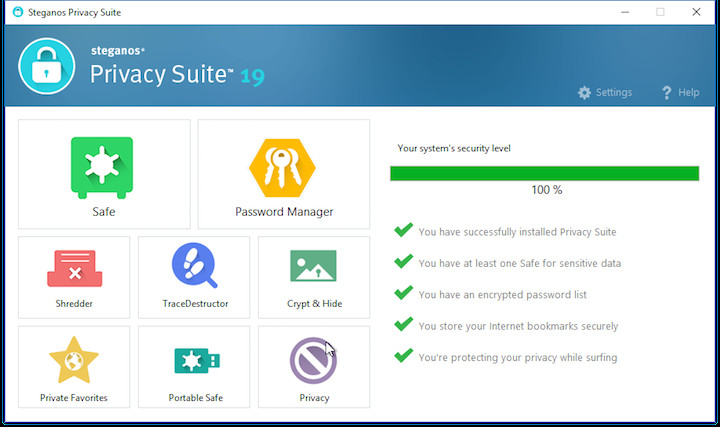Click the Privacy Suite 19 title
Viewport: 720px width, 427px height.
177,75
